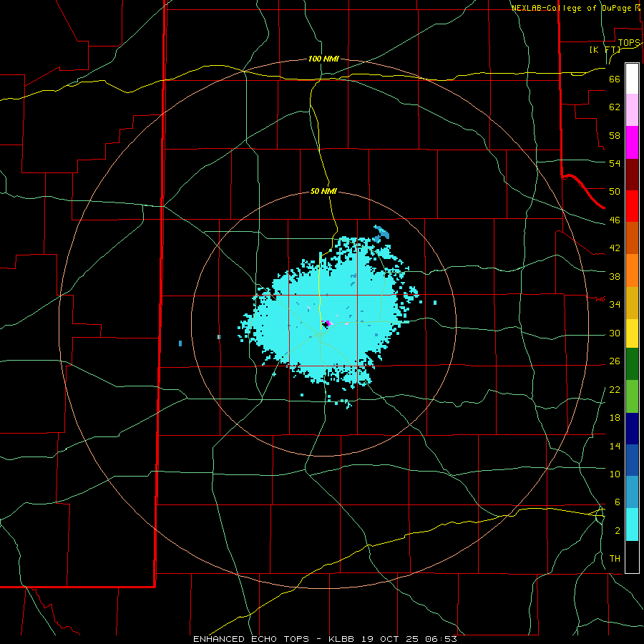Click the bright red 50 kft legend swatch
Image resolution: width=644 pixels, height=644 pixels.
[632, 206]
